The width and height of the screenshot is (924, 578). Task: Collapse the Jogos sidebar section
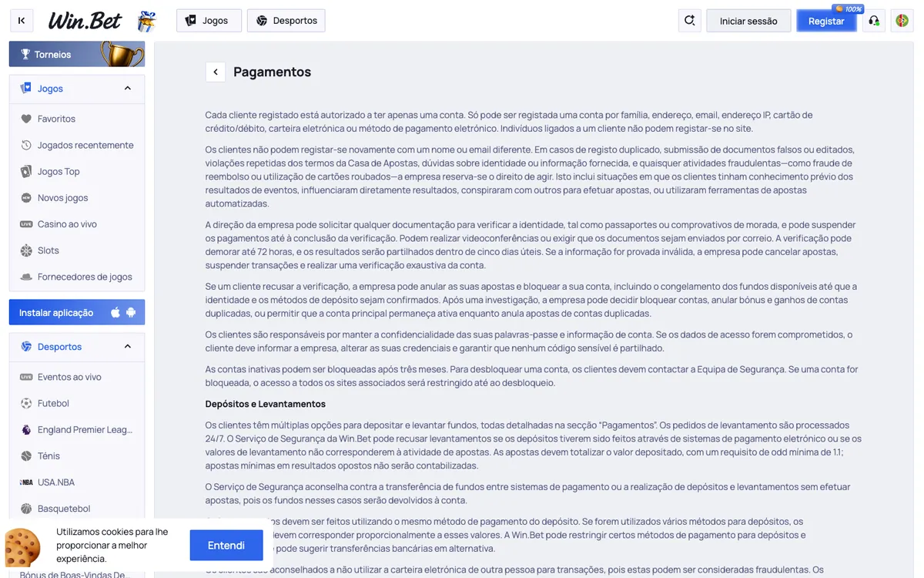128,89
